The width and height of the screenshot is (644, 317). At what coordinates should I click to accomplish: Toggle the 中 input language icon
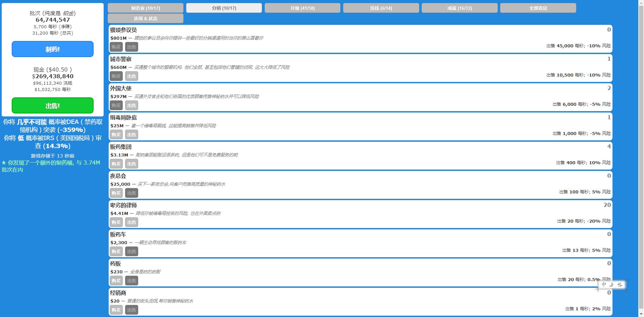click(604, 285)
